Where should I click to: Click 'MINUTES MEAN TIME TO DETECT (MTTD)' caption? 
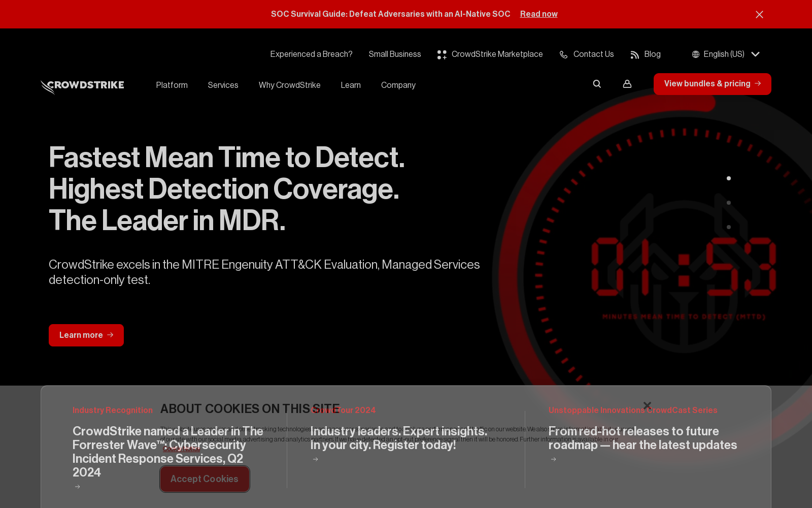684,316
